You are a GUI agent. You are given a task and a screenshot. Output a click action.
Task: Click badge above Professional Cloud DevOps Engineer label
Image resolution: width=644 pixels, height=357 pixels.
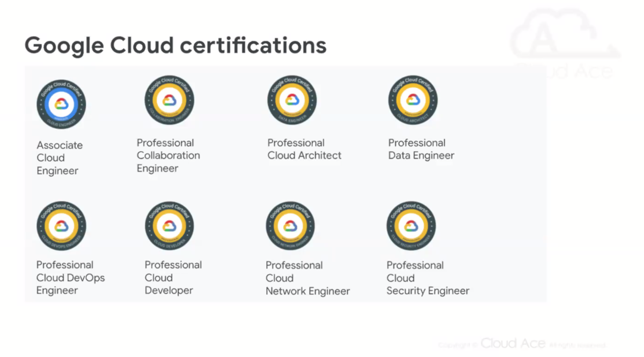point(61,226)
